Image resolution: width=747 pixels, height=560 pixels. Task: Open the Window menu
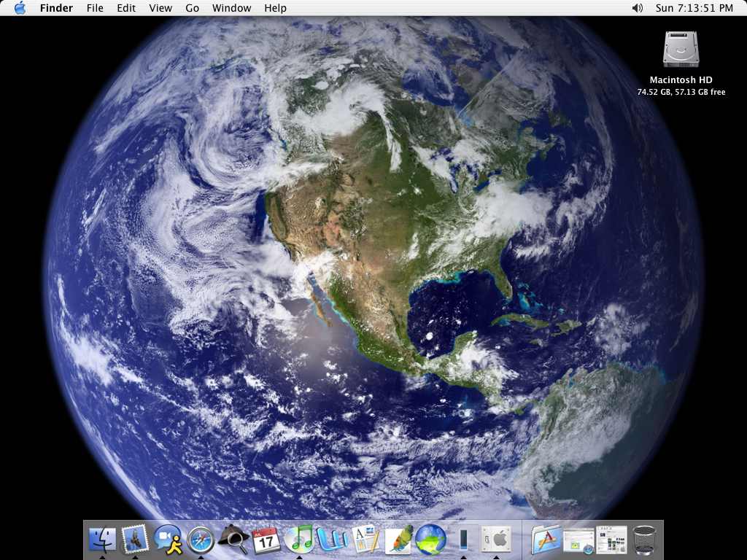(231, 8)
